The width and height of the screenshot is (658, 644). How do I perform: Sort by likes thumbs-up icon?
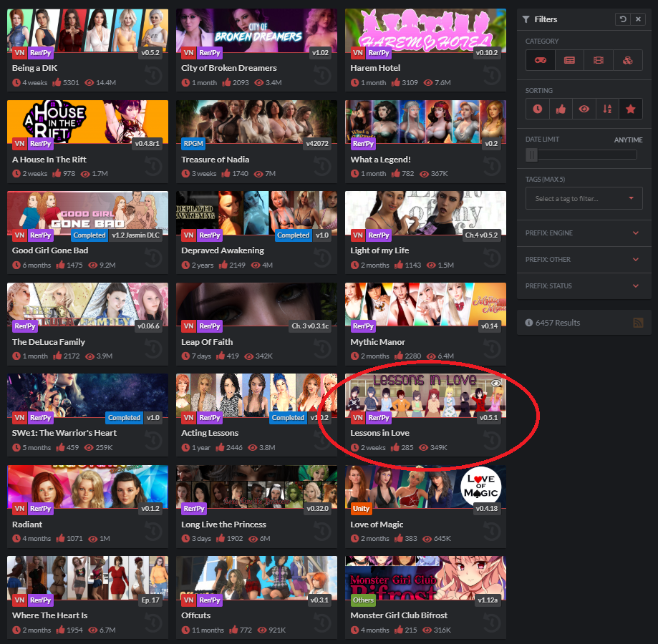[561, 109]
